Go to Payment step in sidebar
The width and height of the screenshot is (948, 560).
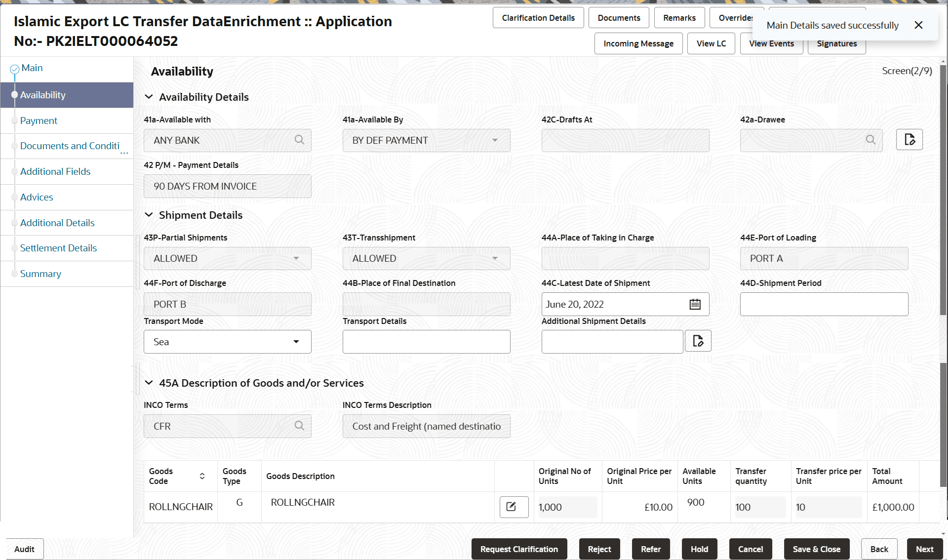coord(39,120)
